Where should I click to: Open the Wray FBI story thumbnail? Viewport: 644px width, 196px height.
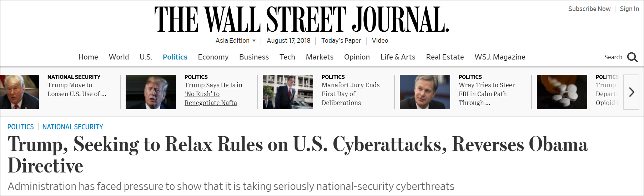(x=425, y=92)
